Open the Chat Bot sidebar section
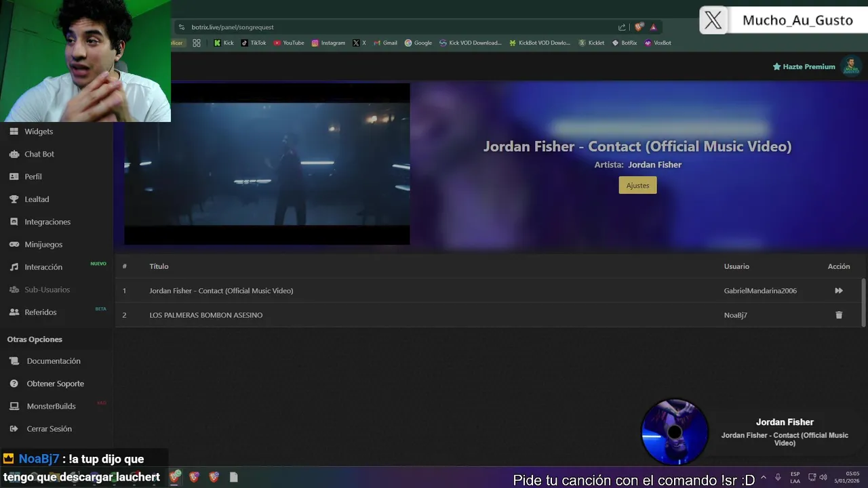Screen dimensions: 868x488 (39, 154)
